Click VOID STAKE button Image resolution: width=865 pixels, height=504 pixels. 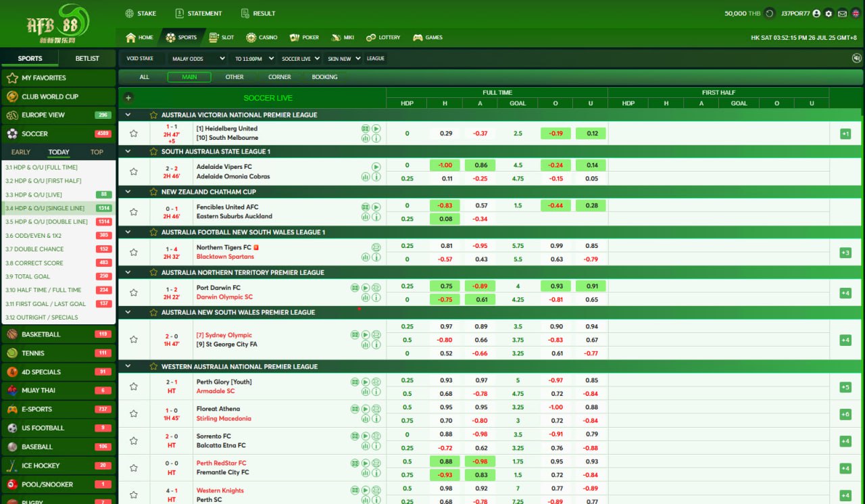(140, 59)
